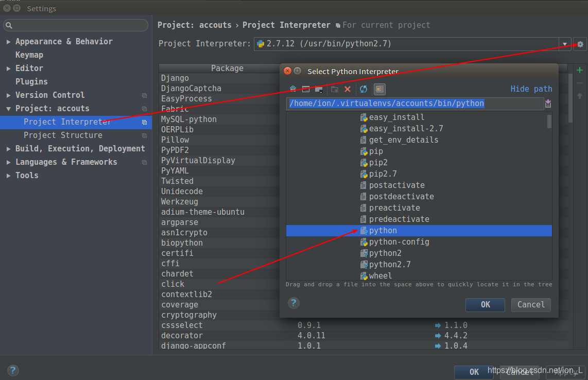Image resolution: width=588 pixels, height=380 pixels.
Task: Open the Project Interpreter dropdown arrow
Action: coord(565,44)
